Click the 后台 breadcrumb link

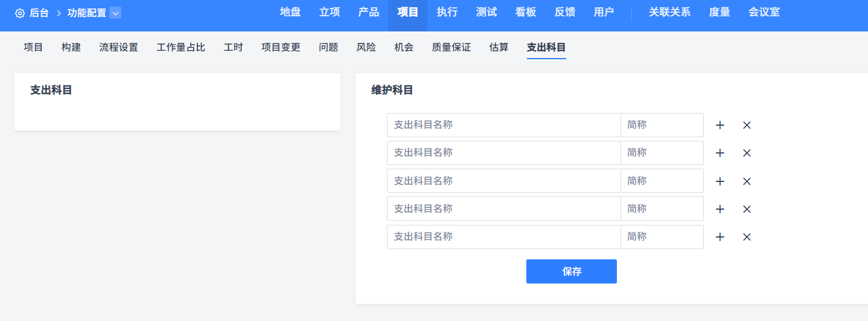pyautogui.click(x=39, y=13)
